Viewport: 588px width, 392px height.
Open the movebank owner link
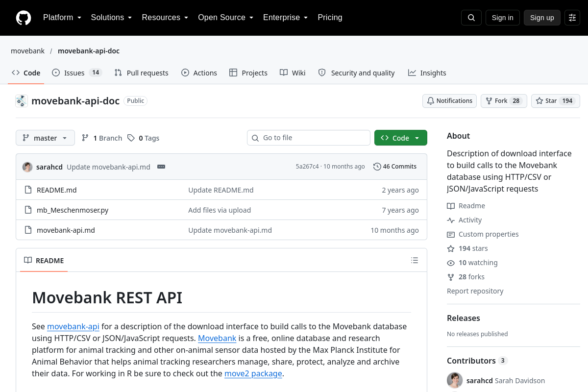27,51
